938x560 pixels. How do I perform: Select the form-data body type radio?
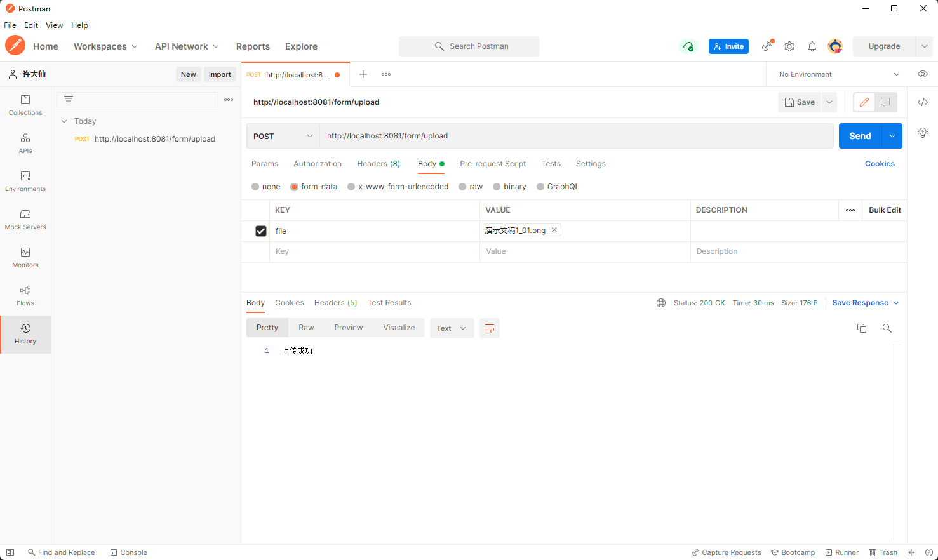click(x=294, y=187)
